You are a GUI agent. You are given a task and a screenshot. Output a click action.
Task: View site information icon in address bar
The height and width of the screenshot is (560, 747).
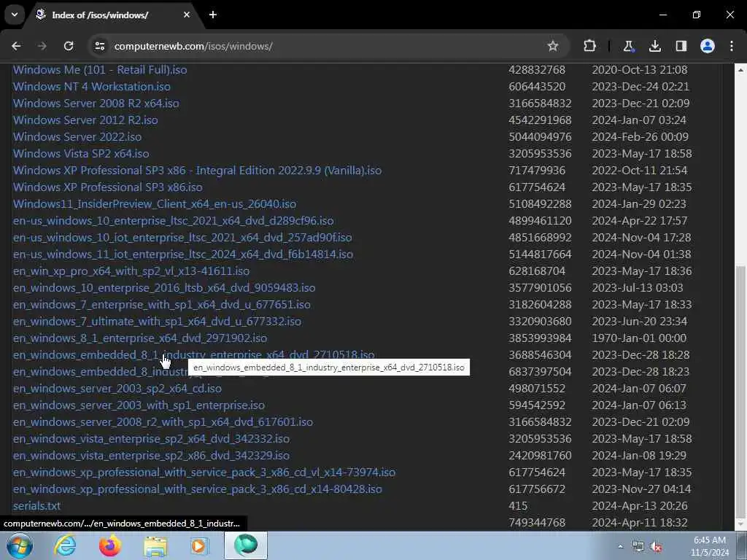[99, 46]
